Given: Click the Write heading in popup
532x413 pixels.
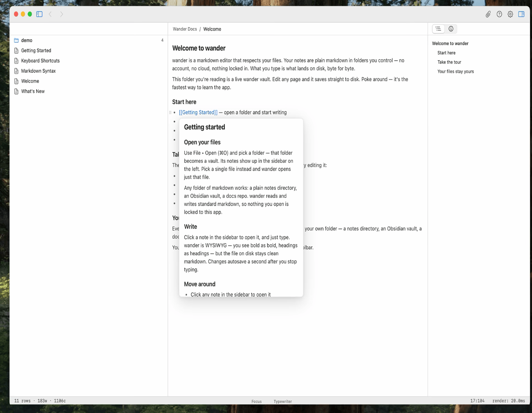Looking at the screenshot, I should point(190,227).
